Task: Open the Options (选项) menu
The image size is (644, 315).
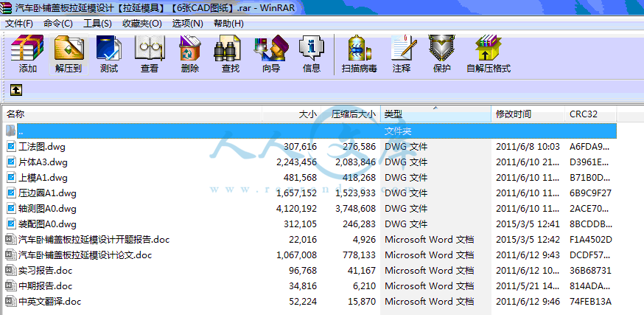Action: (x=188, y=24)
